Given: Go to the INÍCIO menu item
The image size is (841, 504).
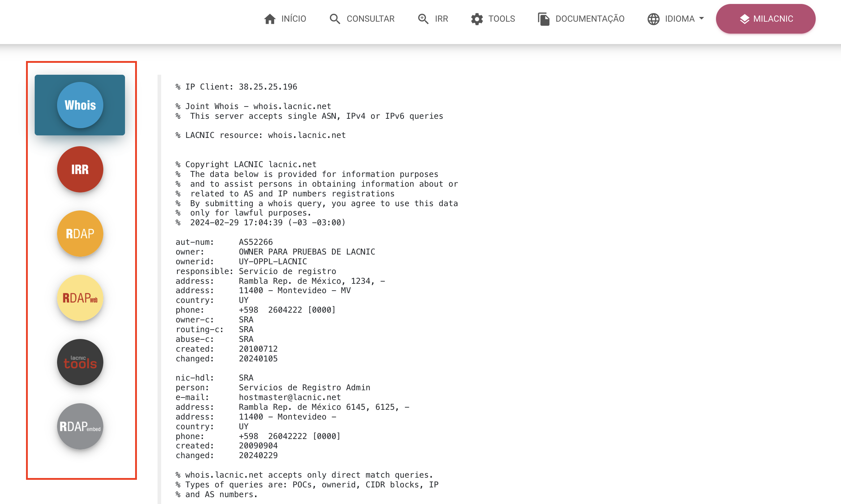Looking at the screenshot, I should point(293,19).
